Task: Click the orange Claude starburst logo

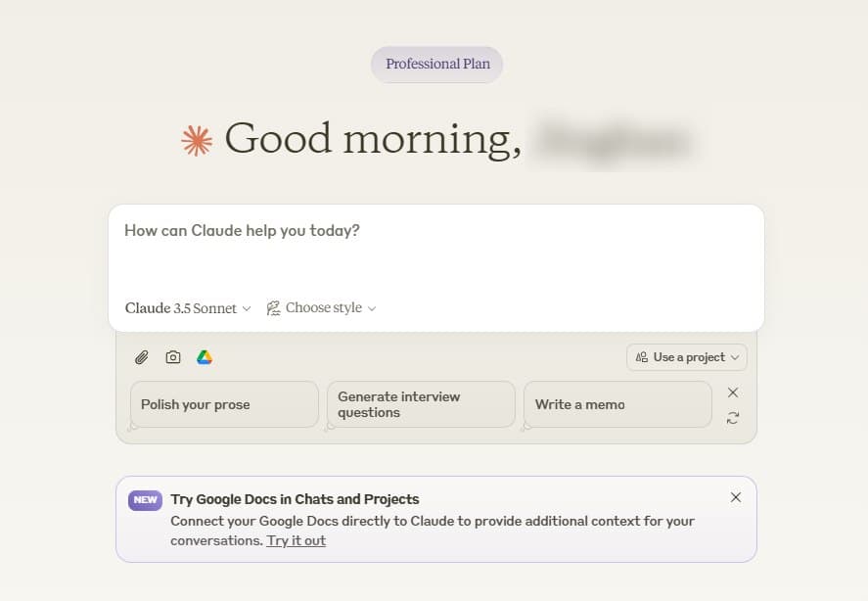Action: click(x=197, y=140)
